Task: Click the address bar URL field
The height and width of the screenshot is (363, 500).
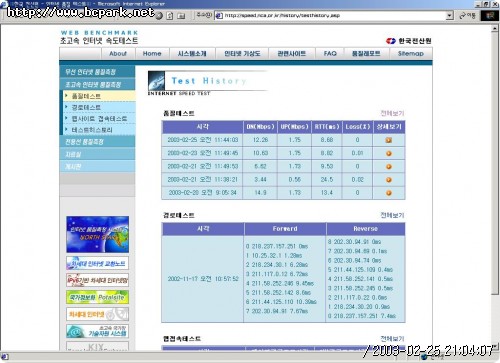Action: [333, 15]
